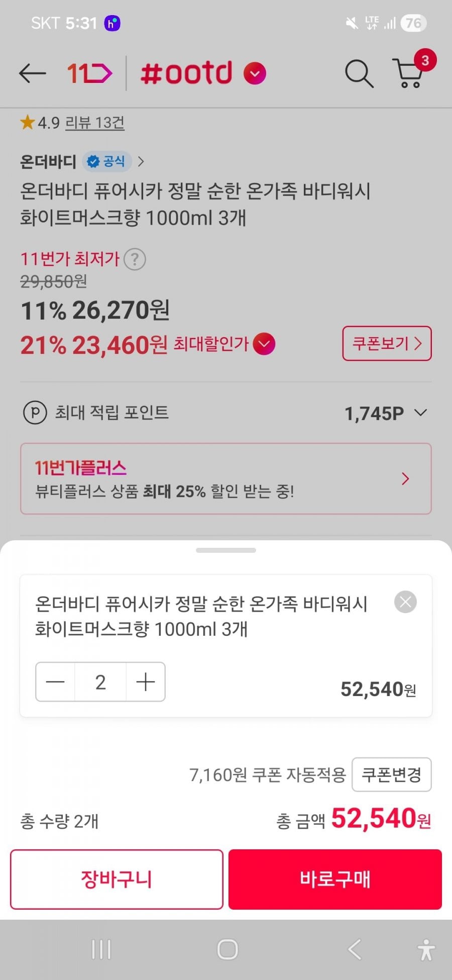Tap the back arrow icon
This screenshot has width=452, height=980.
coord(32,73)
